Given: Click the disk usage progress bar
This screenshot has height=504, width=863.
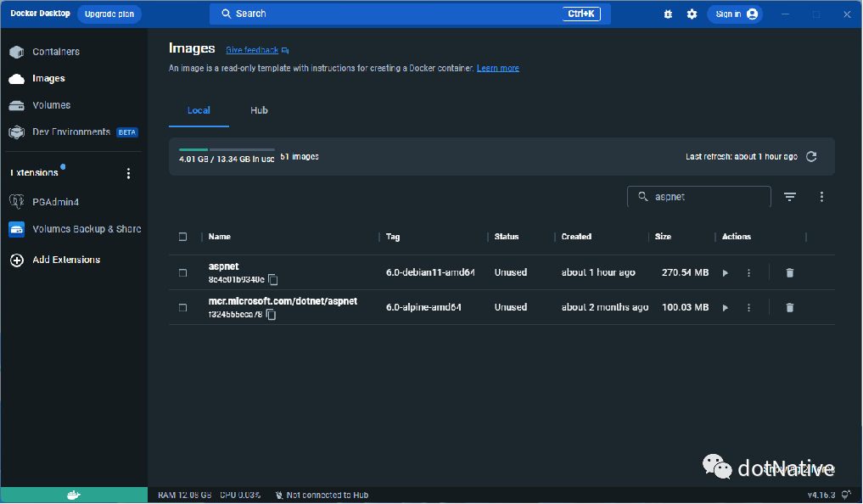Looking at the screenshot, I should coord(227,149).
